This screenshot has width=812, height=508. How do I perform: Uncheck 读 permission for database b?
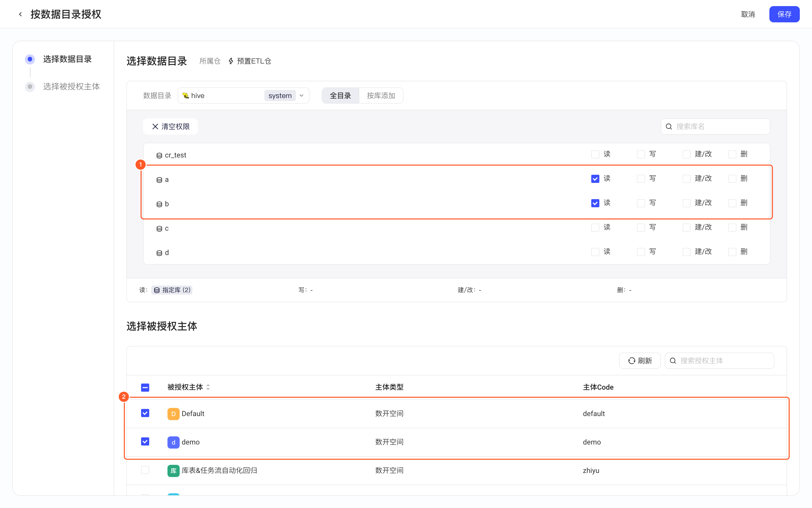pyautogui.click(x=595, y=203)
